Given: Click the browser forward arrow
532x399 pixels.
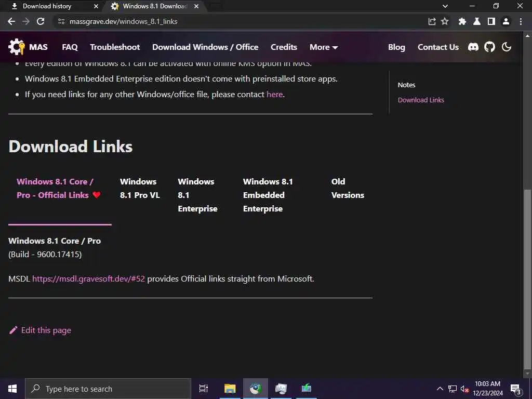Looking at the screenshot, I should coord(26,21).
